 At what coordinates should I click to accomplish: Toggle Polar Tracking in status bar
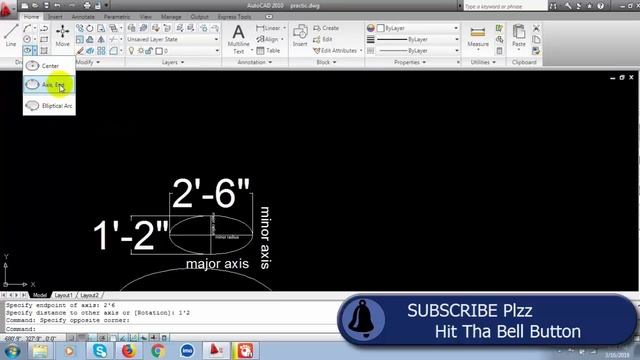102,338
